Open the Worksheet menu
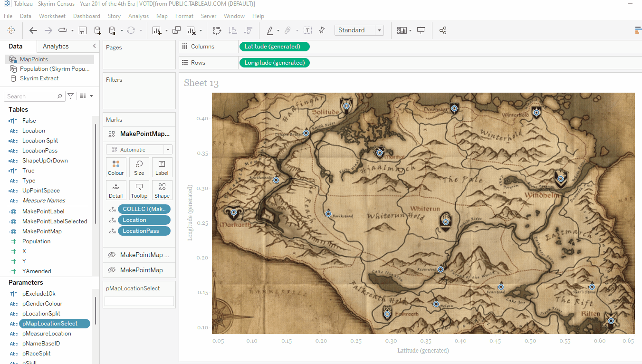The height and width of the screenshot is (364, 642). coord(52,16)
